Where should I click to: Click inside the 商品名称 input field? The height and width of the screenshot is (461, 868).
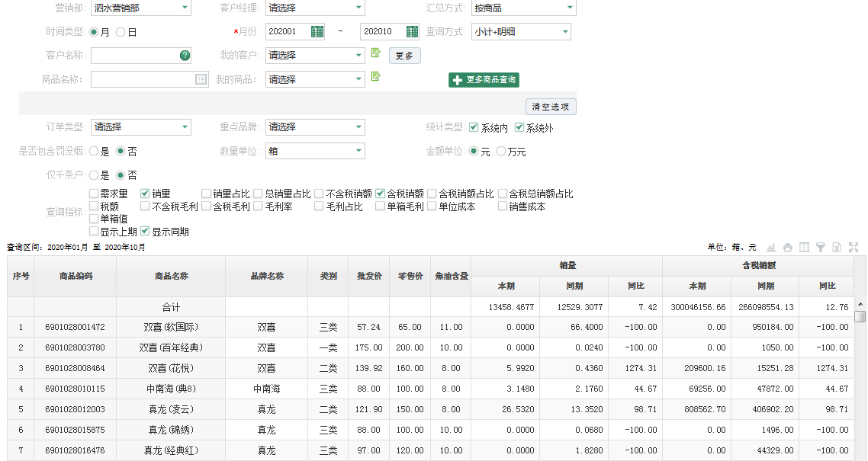pos(149,79)
